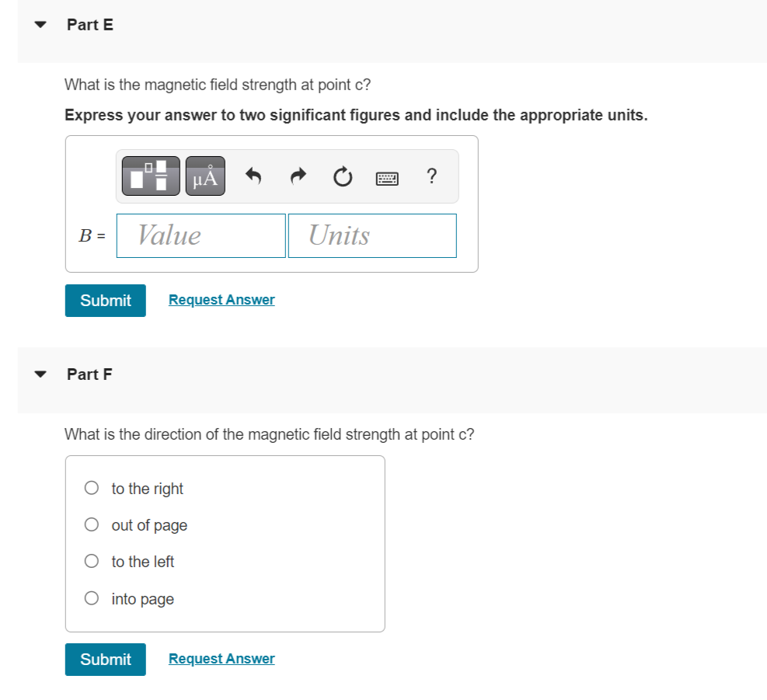Show keyboard shortcuts icon
This screenshot has height=700, width=767.
pos(387,178)
